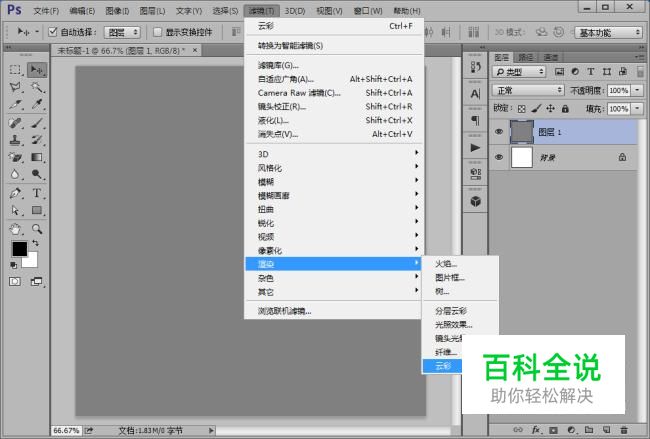Select the History Brush tool

pyautogui.click(x=36, y=140)
